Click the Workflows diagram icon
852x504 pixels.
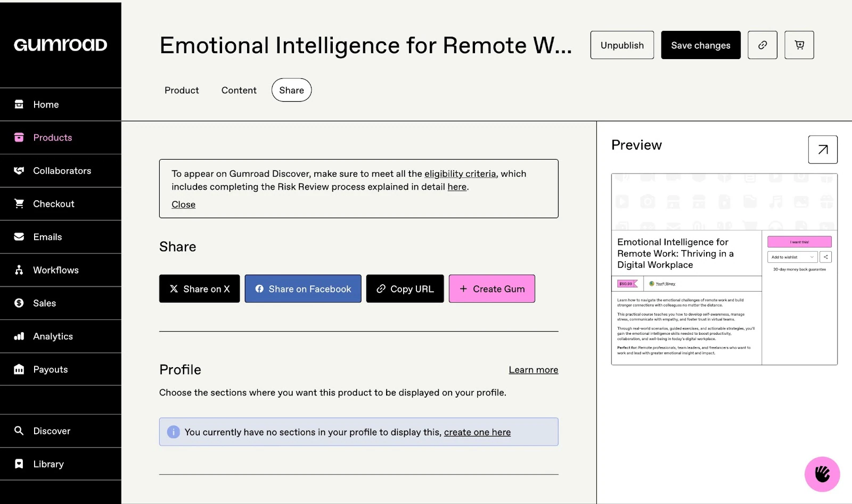point(19,270)
